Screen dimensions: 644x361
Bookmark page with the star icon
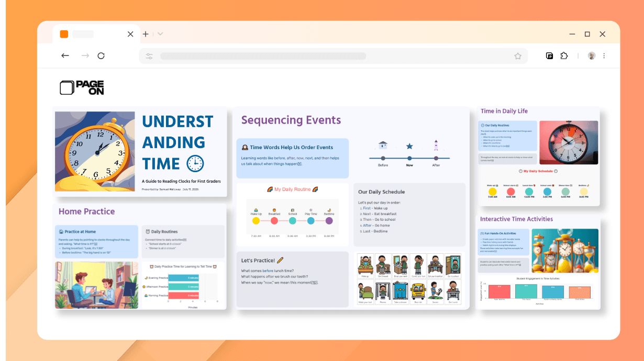point(518,56)
